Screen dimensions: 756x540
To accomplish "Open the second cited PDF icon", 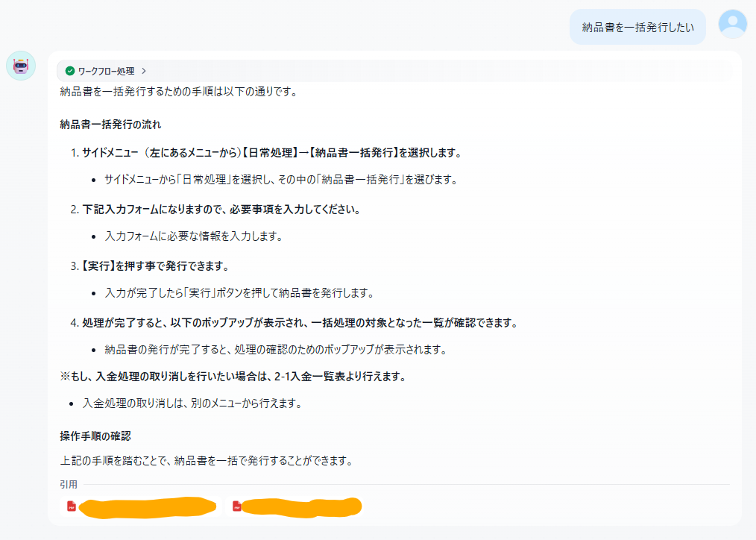I will click(x=237, y=506).
